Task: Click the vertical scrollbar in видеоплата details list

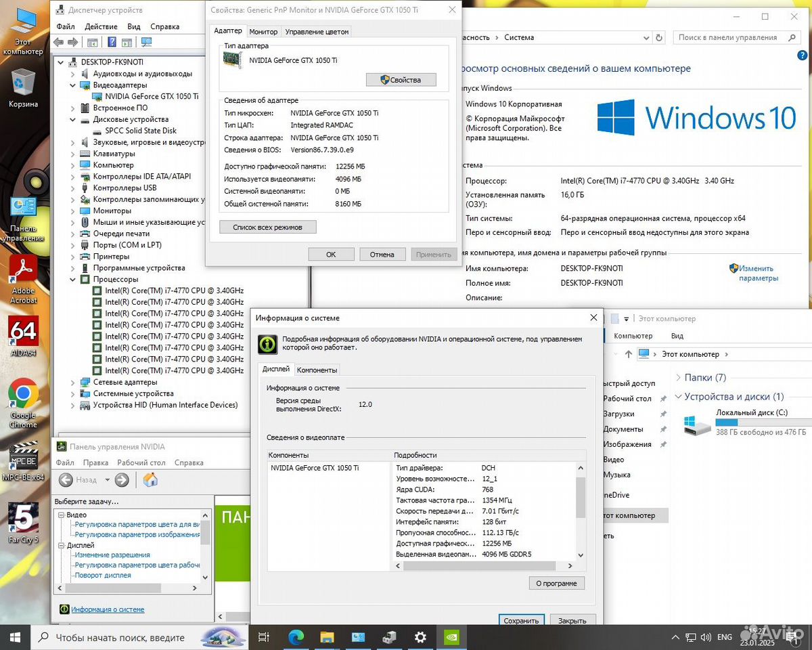Action: tap(580, 511)
